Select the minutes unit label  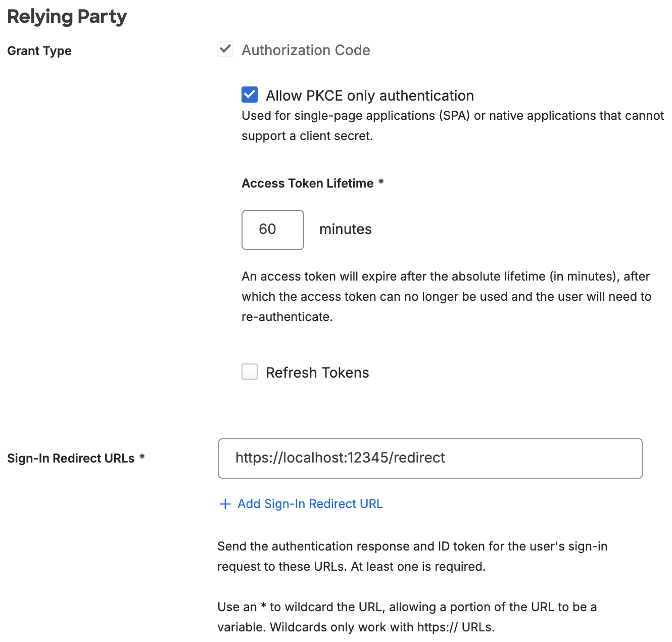[x=345, y=229]
